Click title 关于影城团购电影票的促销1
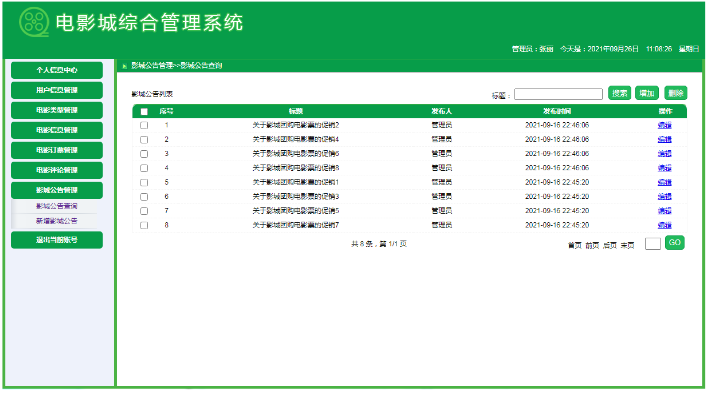 296,182
